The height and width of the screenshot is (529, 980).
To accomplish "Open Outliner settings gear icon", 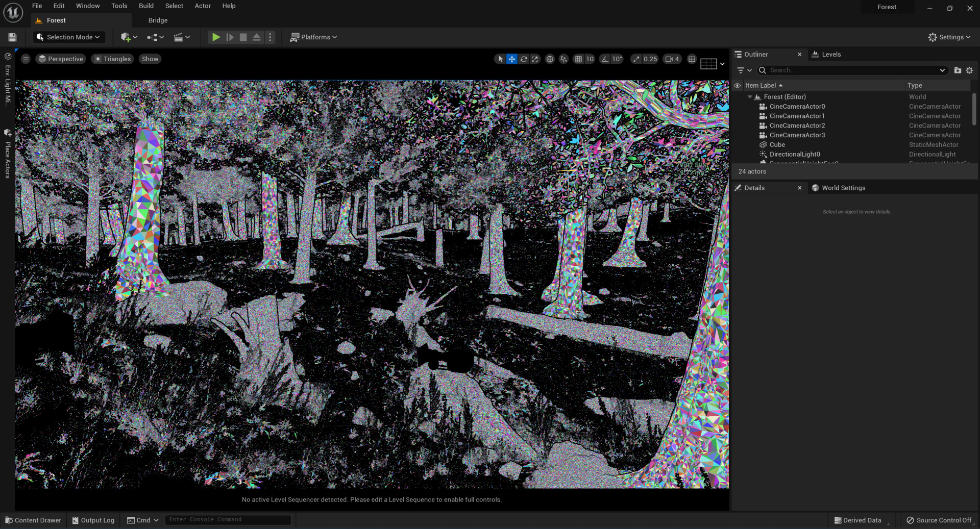I will tap(969, 70).
